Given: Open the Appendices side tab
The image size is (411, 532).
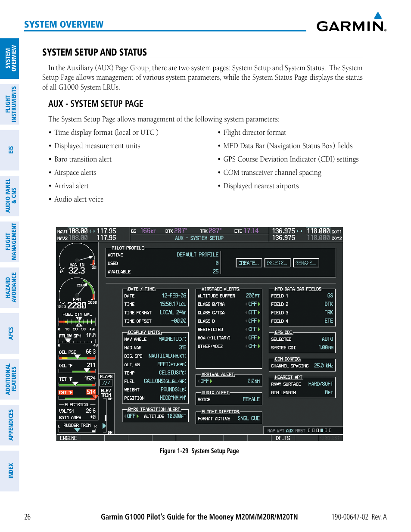Looking at the screenshot, I should pyautogui.click(x=9, y=425).
